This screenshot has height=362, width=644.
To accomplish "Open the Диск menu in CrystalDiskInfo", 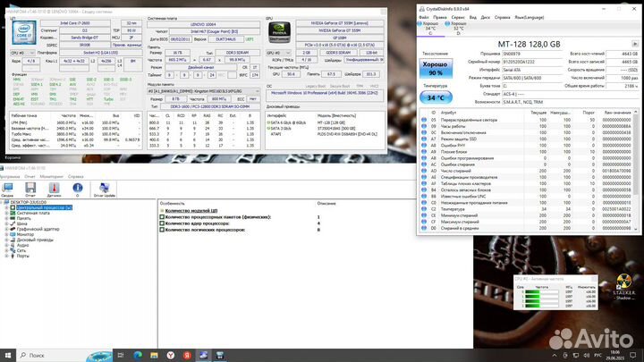I will (485, 17).
